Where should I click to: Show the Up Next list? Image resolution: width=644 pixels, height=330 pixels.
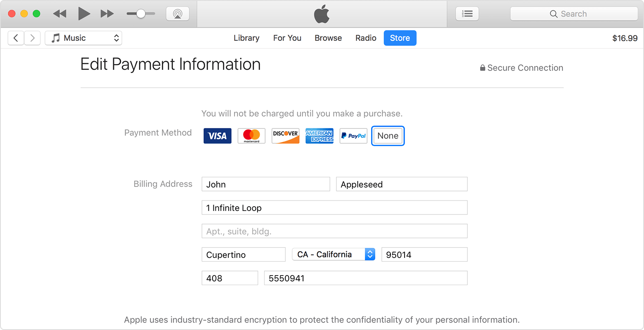point(467,14)
